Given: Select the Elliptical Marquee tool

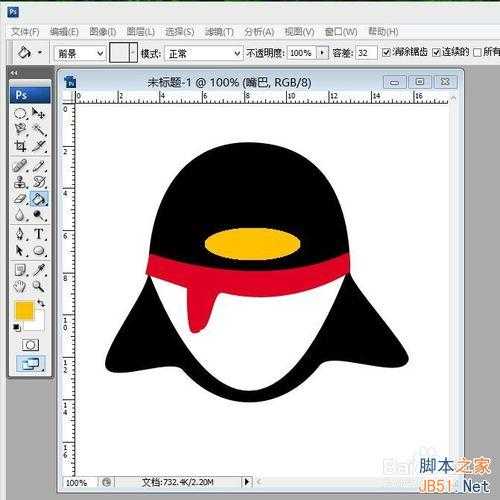Looking at the screenshot, I should [x=20, y=113].
